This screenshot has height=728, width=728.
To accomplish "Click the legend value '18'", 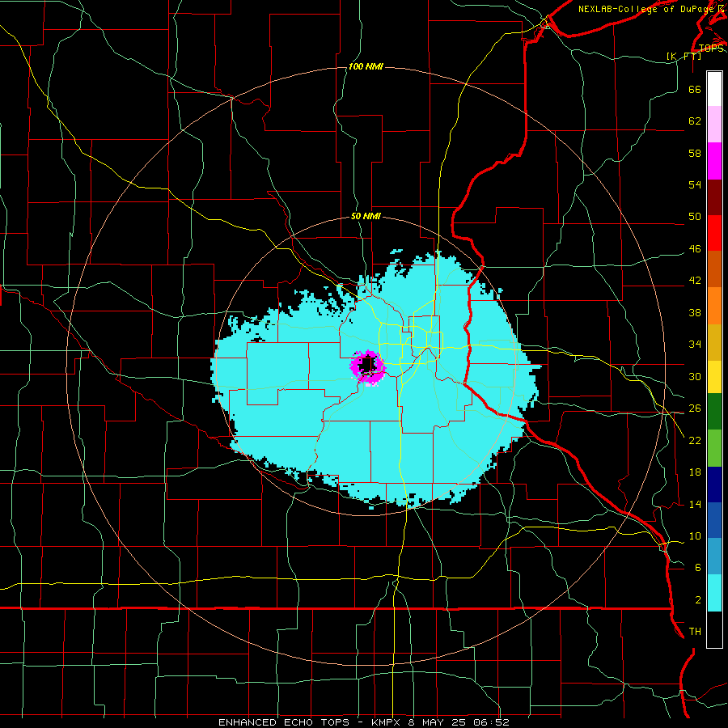I will pyautogui.click(x=695, y=472).
